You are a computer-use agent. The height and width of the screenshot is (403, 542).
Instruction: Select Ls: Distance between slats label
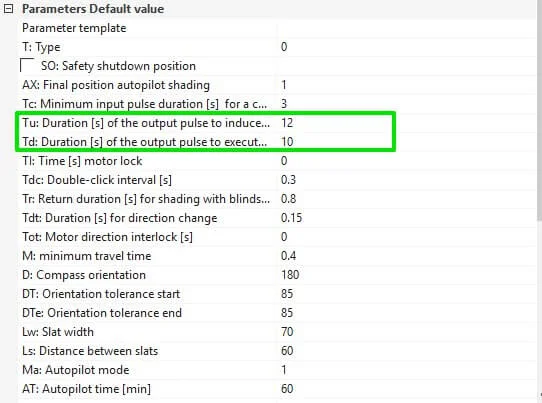90,351
